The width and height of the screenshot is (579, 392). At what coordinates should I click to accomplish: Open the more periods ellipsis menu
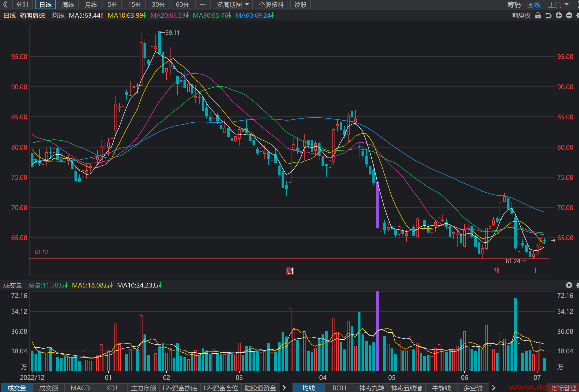203,5
